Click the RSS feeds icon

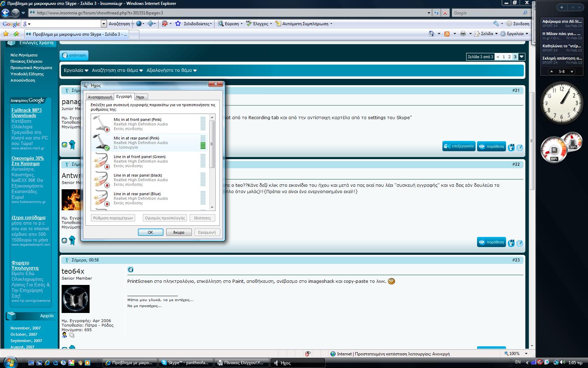click(x=447, y=34)
